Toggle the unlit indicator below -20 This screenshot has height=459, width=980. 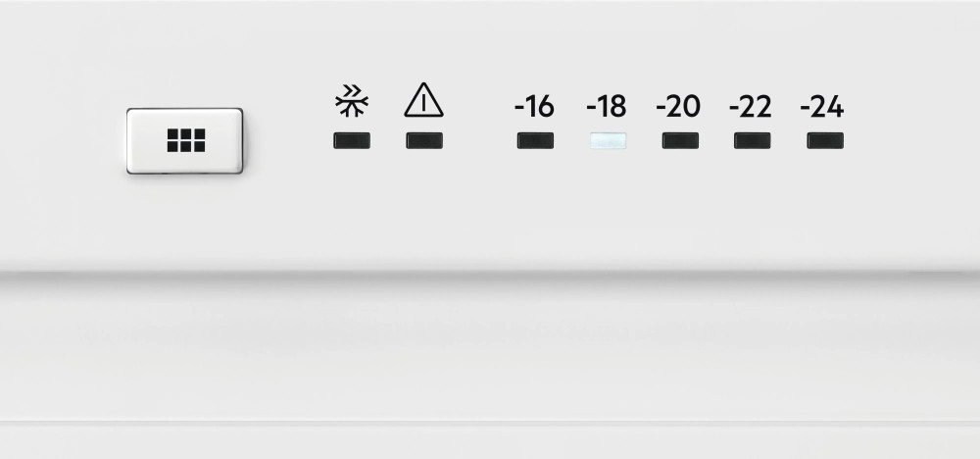[x=681, y=140]
